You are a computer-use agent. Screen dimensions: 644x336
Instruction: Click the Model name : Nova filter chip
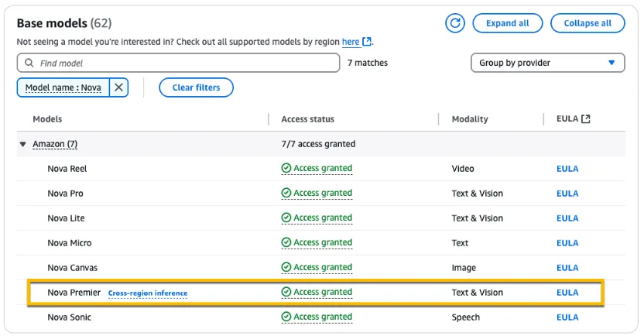tap(63, 87)
